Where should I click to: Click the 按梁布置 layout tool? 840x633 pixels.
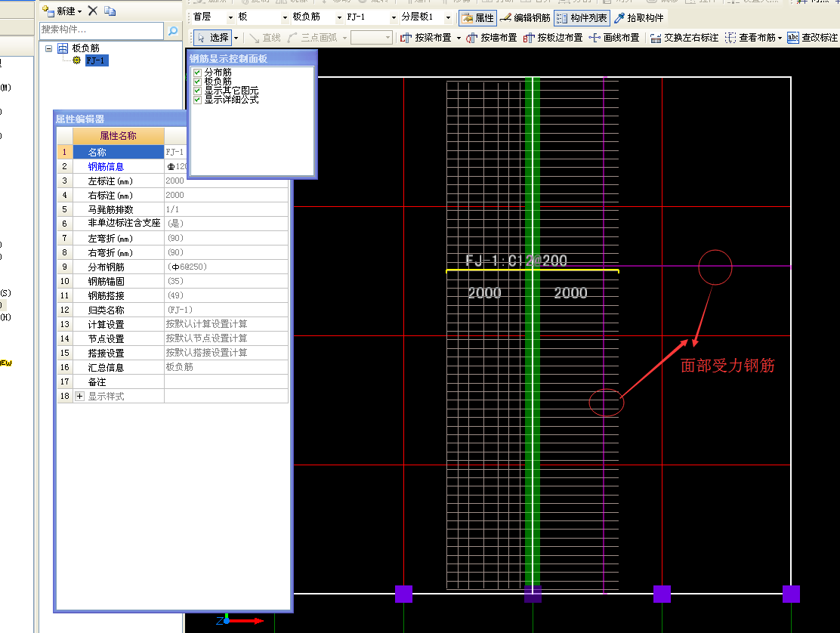coord(427,38)
